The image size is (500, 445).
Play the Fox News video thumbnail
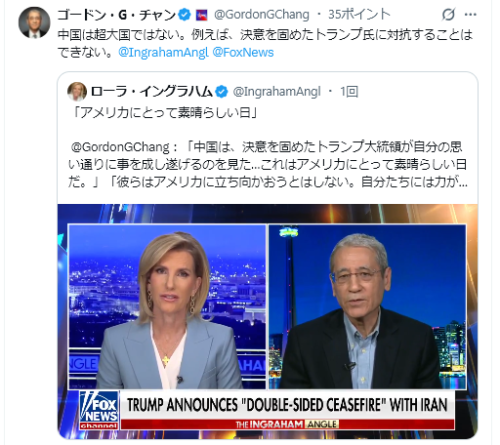pyautogui.click(x=268, y=321)
